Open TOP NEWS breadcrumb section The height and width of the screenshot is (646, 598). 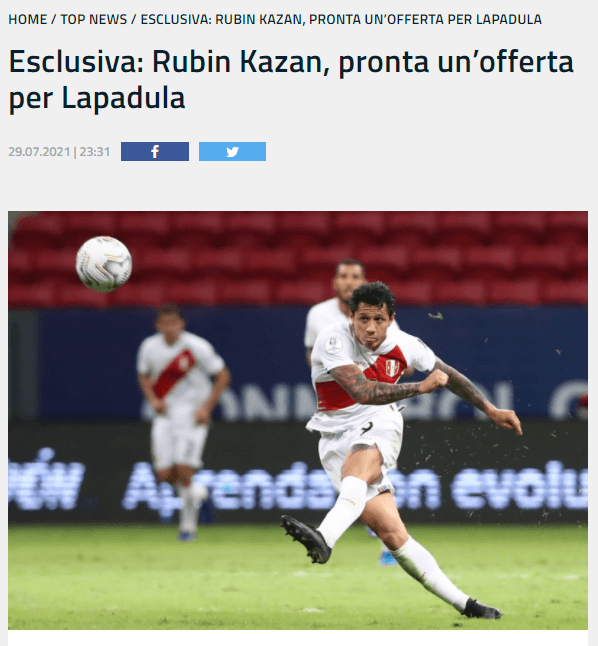(94, 19)
